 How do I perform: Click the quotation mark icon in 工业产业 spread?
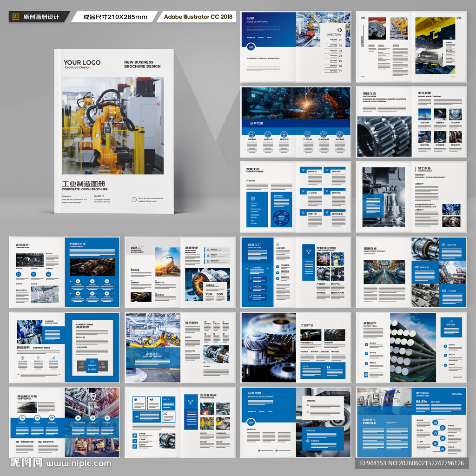[x=329, y=367]
